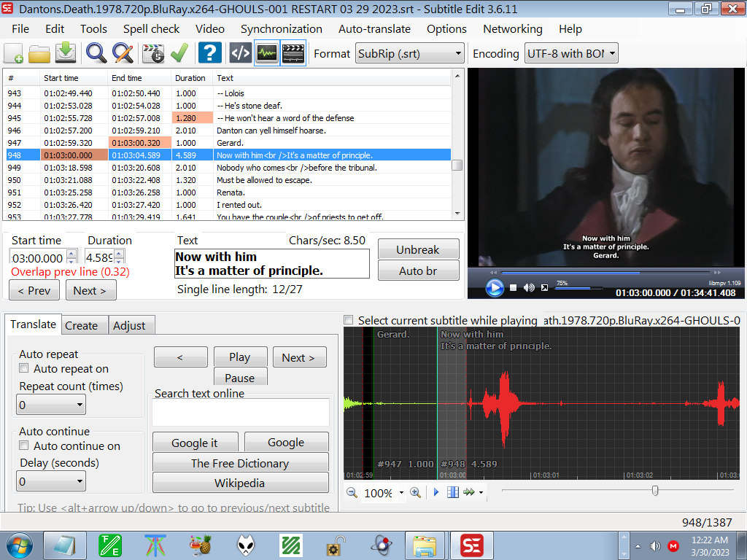Zoom in the waveform
Screen dimensions: 747x560
click(415, 492)
